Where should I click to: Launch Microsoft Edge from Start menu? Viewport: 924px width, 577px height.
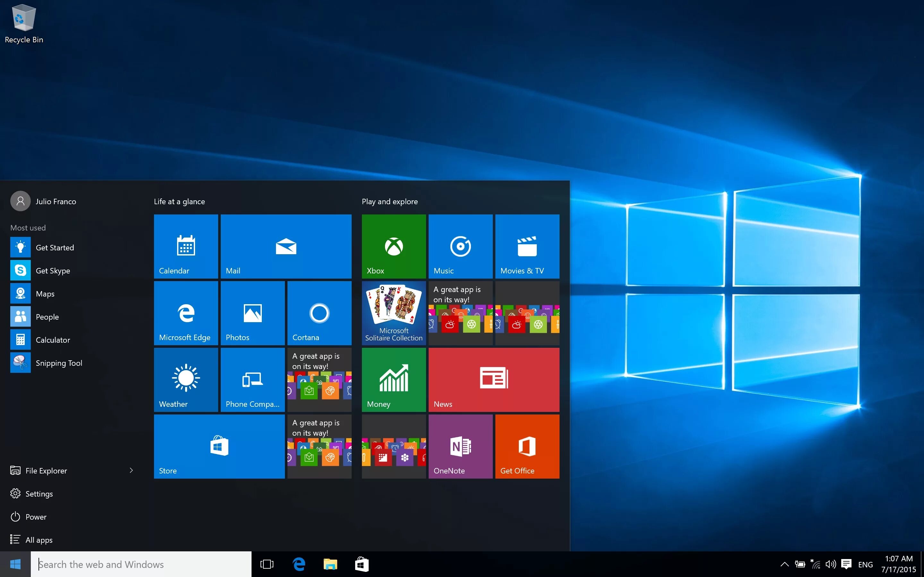coord(185,313)
